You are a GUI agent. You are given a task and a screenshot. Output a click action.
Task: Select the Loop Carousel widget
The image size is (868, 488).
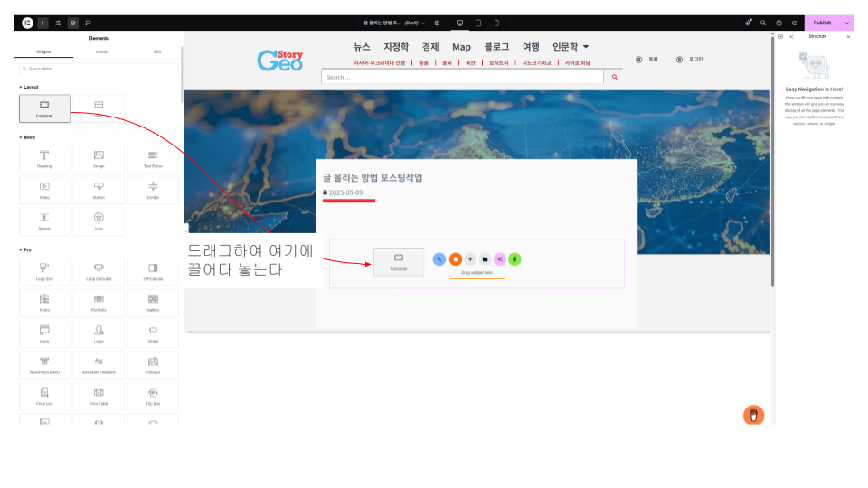[x=99, y=272]
